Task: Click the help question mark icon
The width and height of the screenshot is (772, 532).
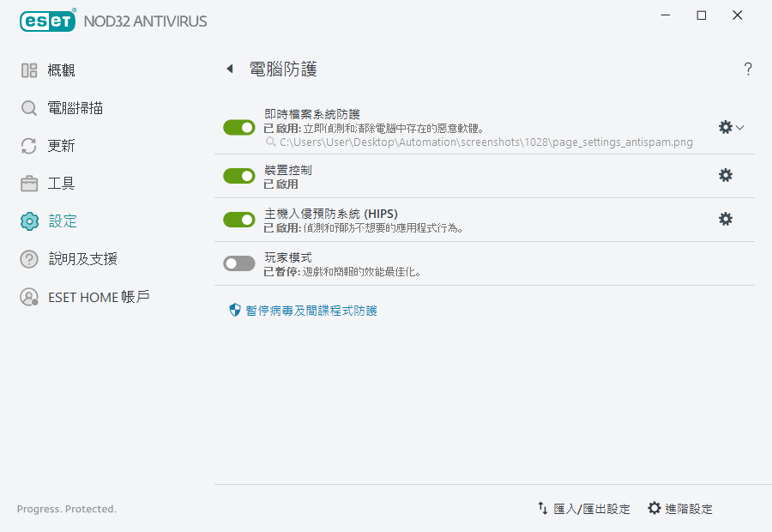Action: pos(747,69)
